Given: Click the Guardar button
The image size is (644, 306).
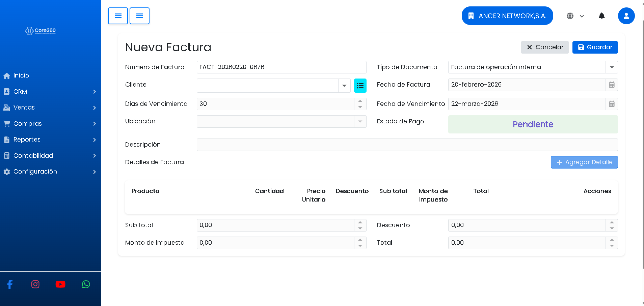Looking at the screenshot, I should [x=595, y=48].
